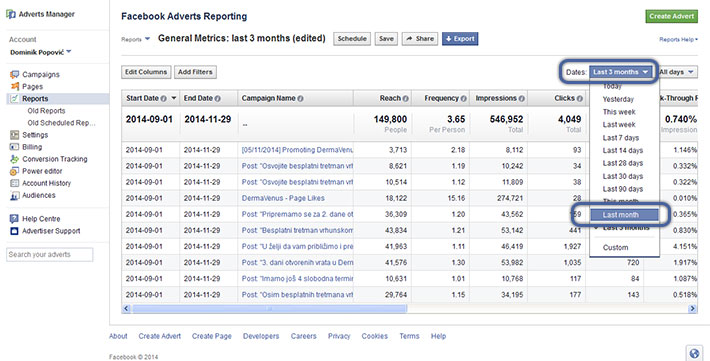710x361 pixels.
Task: Open campaign 'Pripremamo se za 2. dane'
Action: [x=297, y=214]
